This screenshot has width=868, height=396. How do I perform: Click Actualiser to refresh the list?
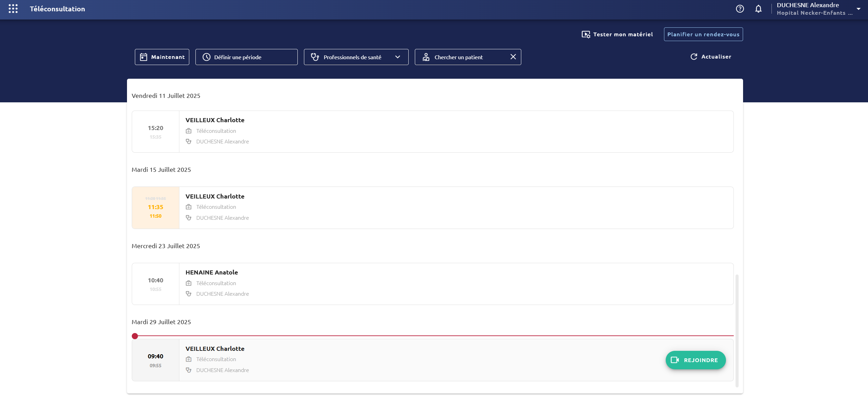pos(711,56)
